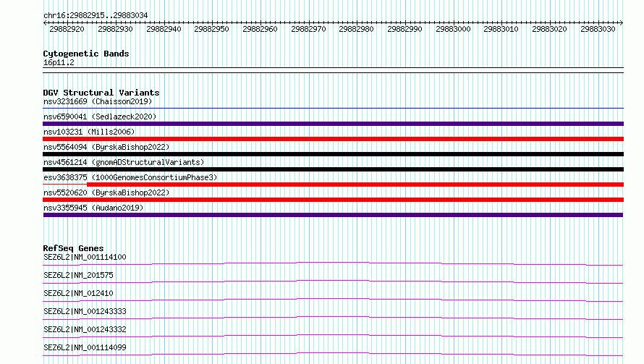Click the red bar under esv3638375
The height and width of the screenshot is (364, 644).
[355, 185]
